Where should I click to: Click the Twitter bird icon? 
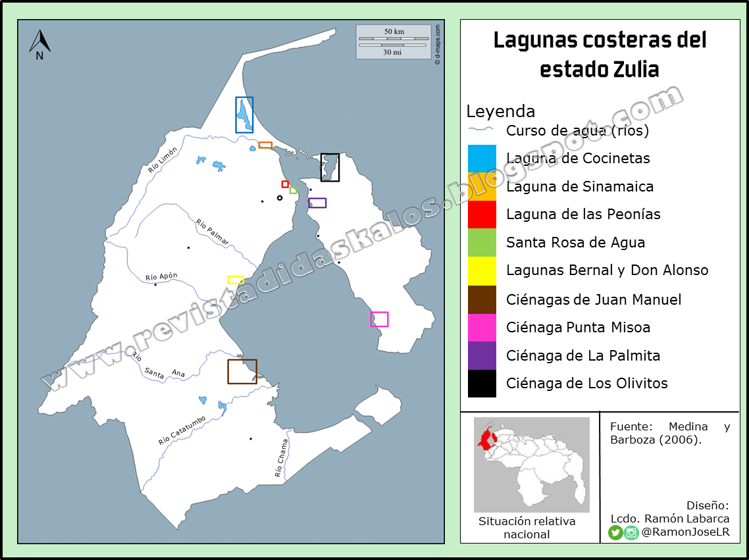click(x=615, y=533)
